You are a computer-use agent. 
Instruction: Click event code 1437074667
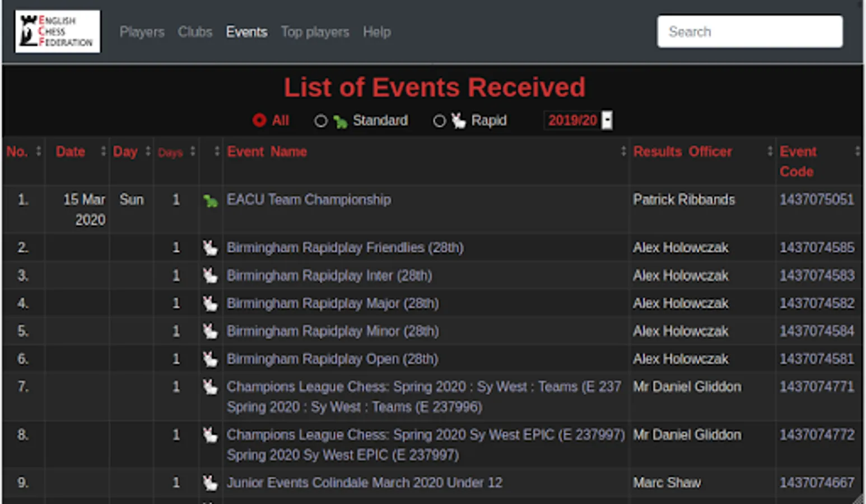point(817,483)
